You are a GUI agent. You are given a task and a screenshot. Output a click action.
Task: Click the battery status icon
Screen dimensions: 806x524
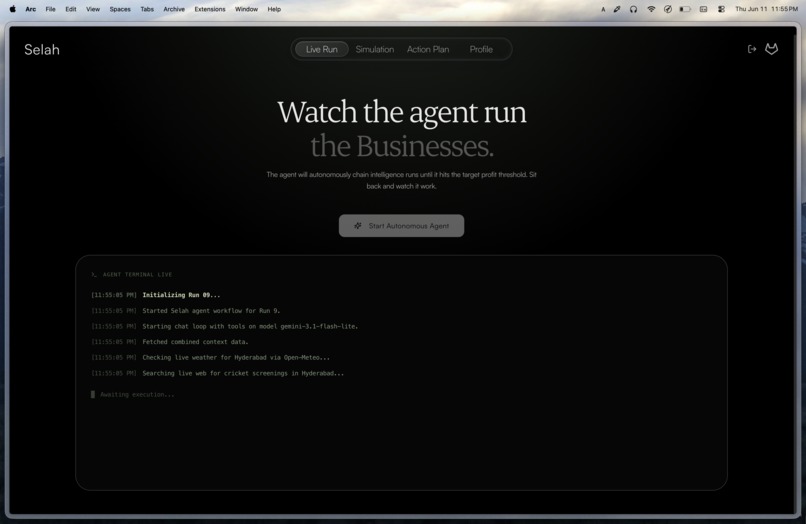pos(685,9)
